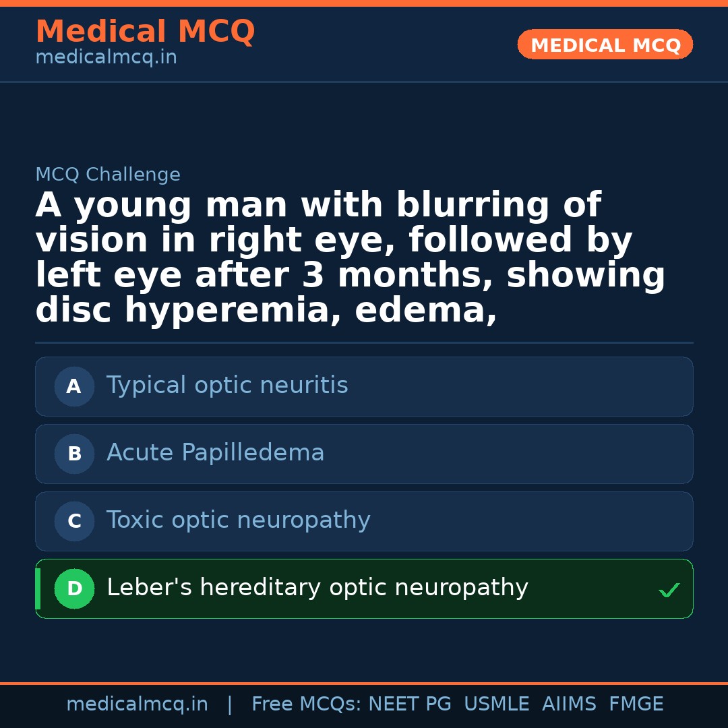Click the green checkmark on answer D
Viewport: 728px width, 728px height.
click(669, 590)
